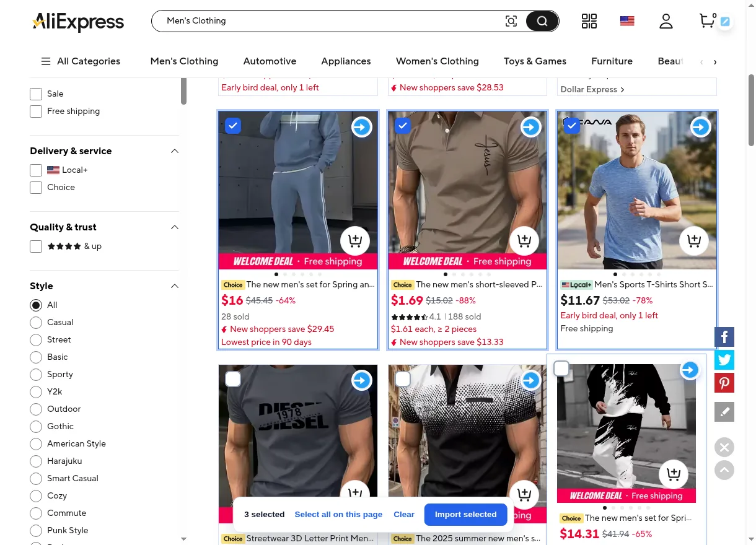This screenshot has width=756, height=545.
Task: Check the 4 stars & up filter
Action: pyautogui.click(x=36, y=246)
